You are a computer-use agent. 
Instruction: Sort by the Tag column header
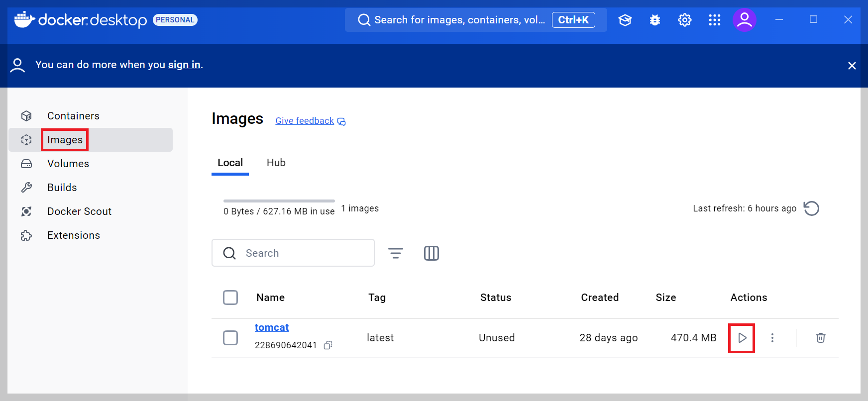pos(377,298)
